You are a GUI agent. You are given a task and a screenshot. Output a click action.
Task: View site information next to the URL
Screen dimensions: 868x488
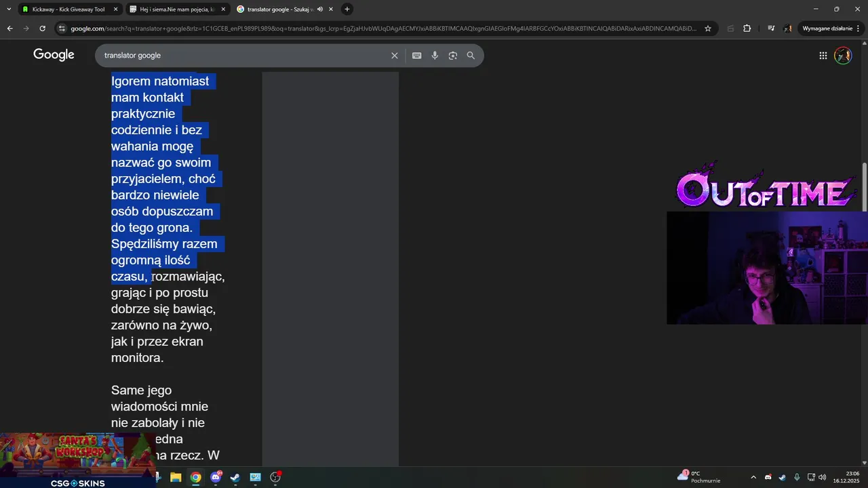(x=62, y=28)
